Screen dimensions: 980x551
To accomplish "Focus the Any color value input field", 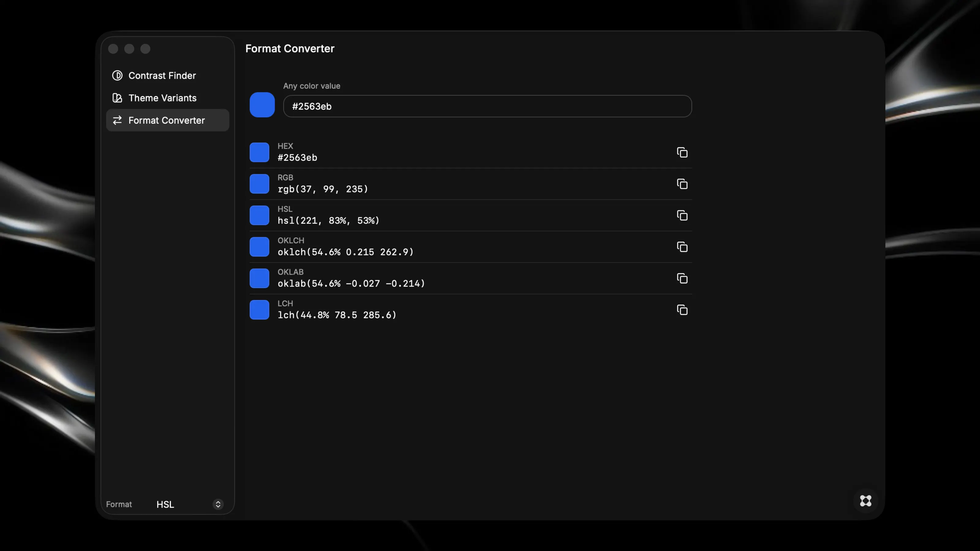I will pos(487,107).
